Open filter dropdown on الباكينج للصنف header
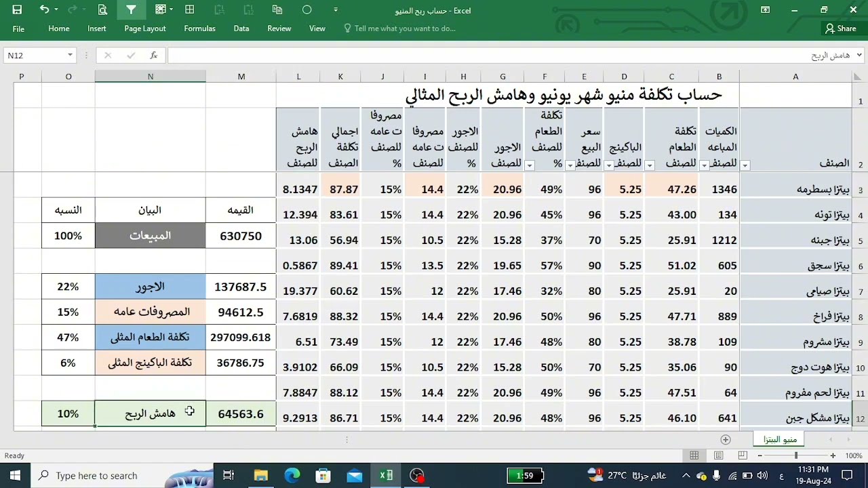The image size is (868, 488). 609,165
